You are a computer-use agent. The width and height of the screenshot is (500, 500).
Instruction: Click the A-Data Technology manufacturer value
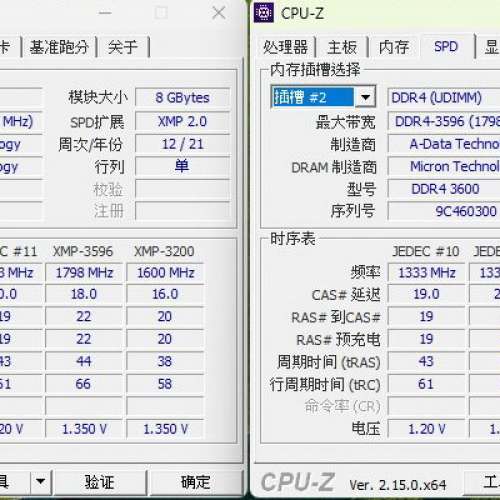[x=443, y=144]
